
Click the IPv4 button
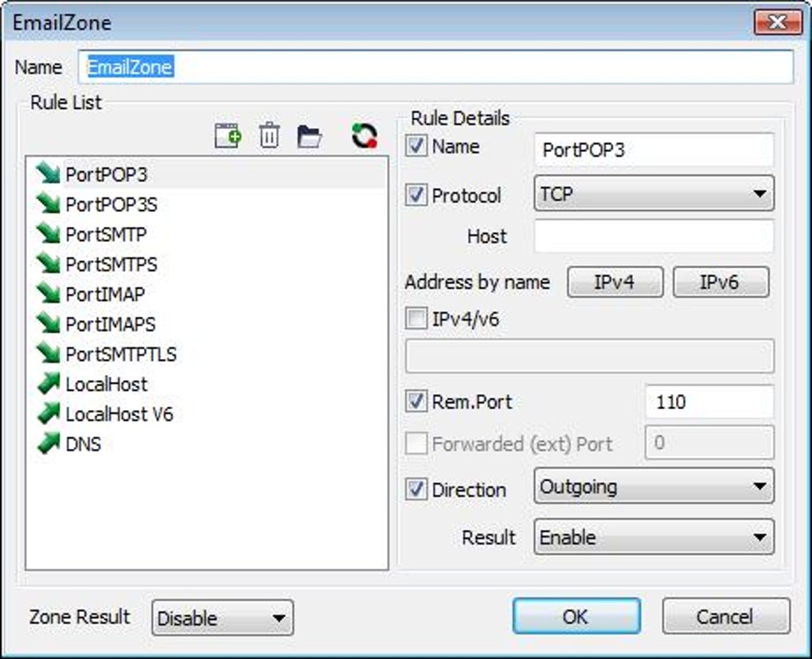tap(615, 282)
